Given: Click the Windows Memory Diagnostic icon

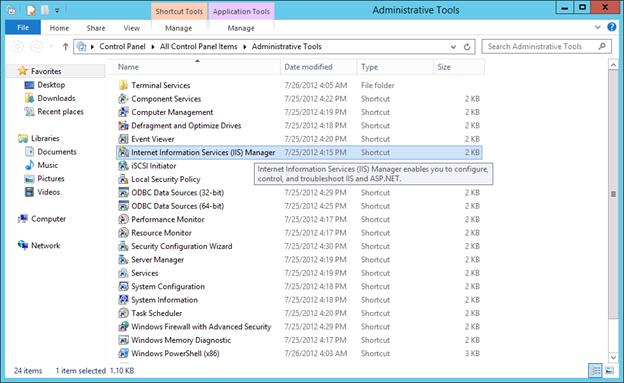Looking at the screenshot, I should tap(123, 340).
